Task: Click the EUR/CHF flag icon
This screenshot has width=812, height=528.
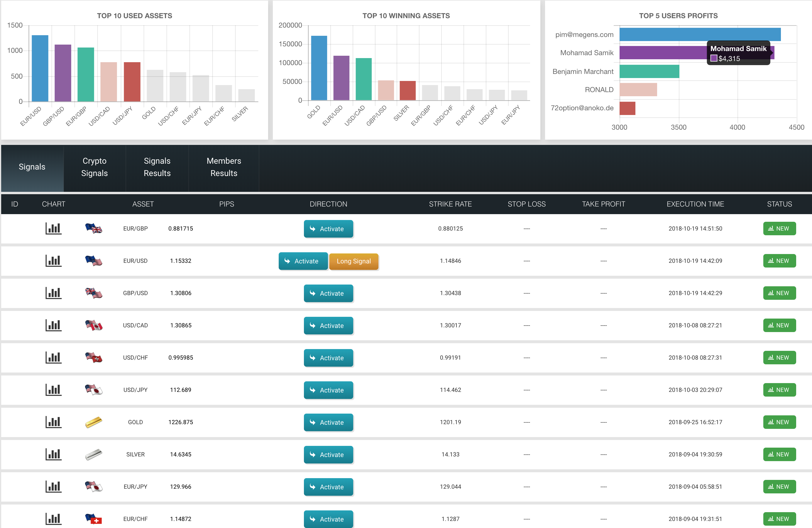Action: 94,519
